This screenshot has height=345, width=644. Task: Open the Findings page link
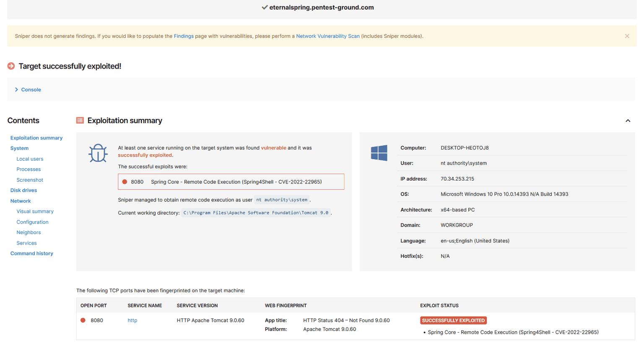184,36
